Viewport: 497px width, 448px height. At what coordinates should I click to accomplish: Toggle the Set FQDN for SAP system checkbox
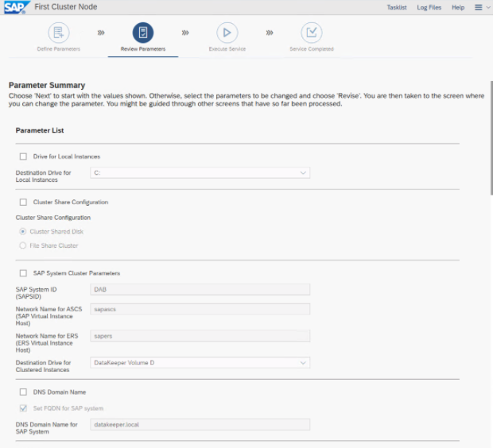coord(23,408)
